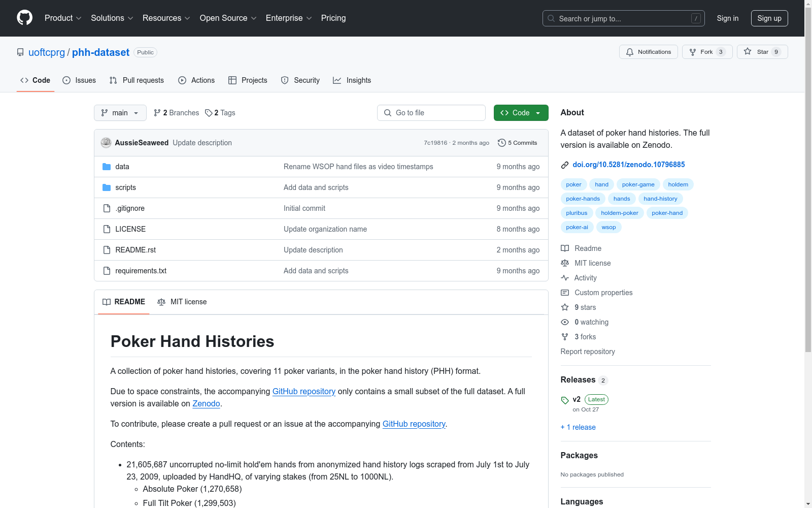Click the watching eye icon
The width and height of the screenshot is (812, 508).
(565, 322)
